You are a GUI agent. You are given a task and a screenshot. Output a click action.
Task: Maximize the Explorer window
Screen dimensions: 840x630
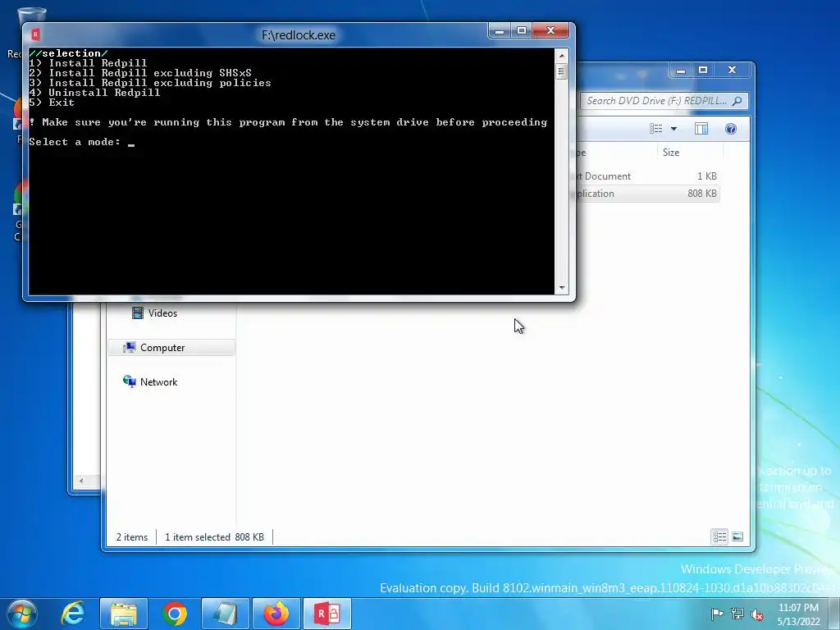pyautogui.click(x=703, y=71)
